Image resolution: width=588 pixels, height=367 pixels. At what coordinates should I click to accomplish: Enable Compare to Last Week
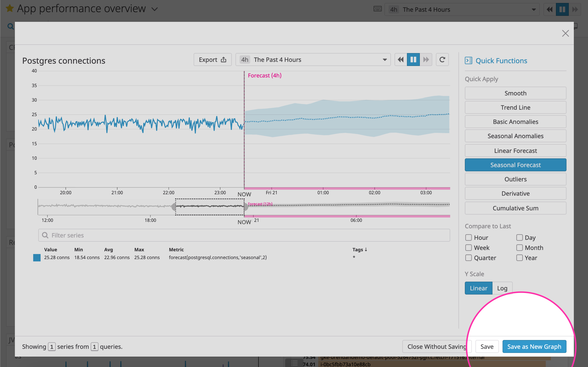click(x=468, y=247)
